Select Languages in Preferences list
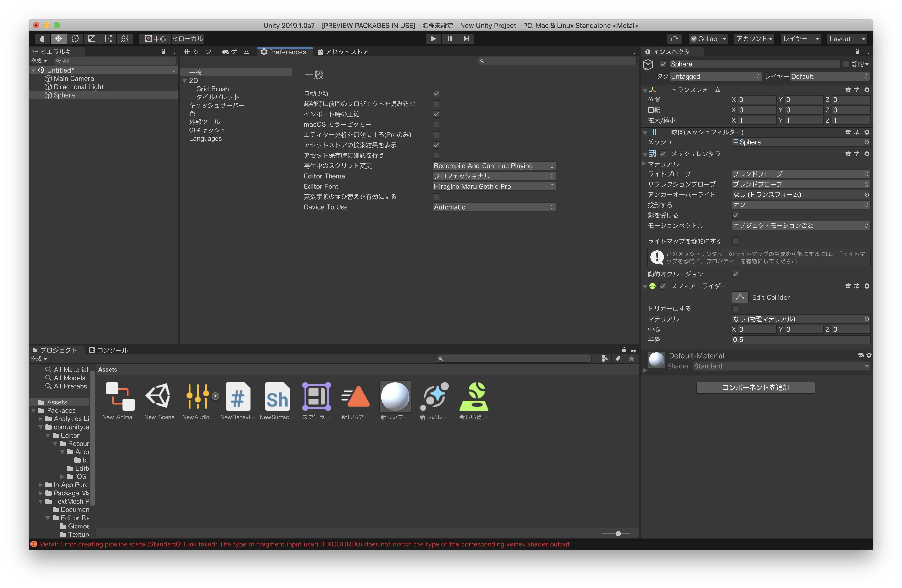Viewport: 902px width, 588px height. (205, 139)
